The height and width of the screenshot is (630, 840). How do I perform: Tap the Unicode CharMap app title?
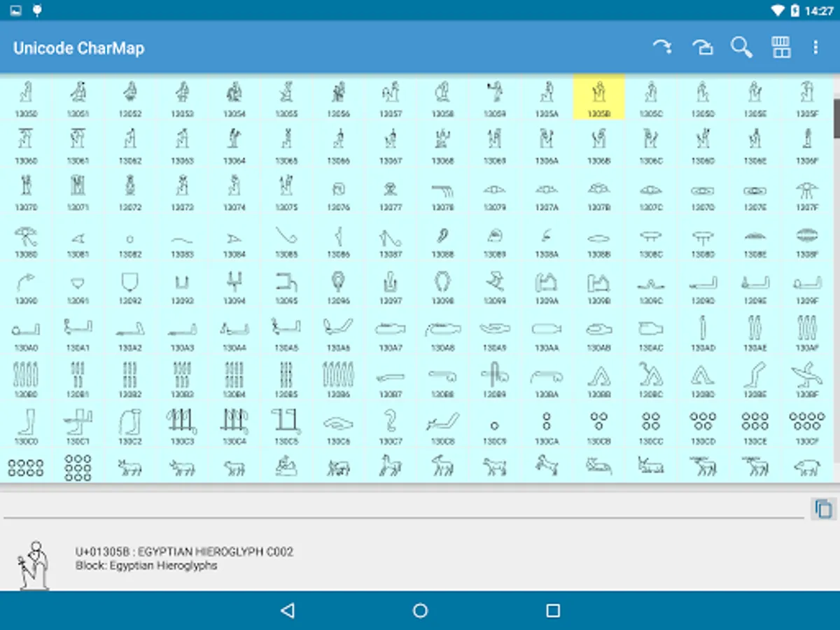pyautogui.click(x=79, y=48)
